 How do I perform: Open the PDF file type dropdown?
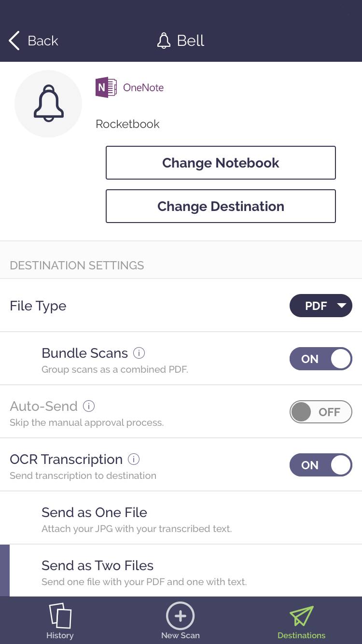(320, 306)
